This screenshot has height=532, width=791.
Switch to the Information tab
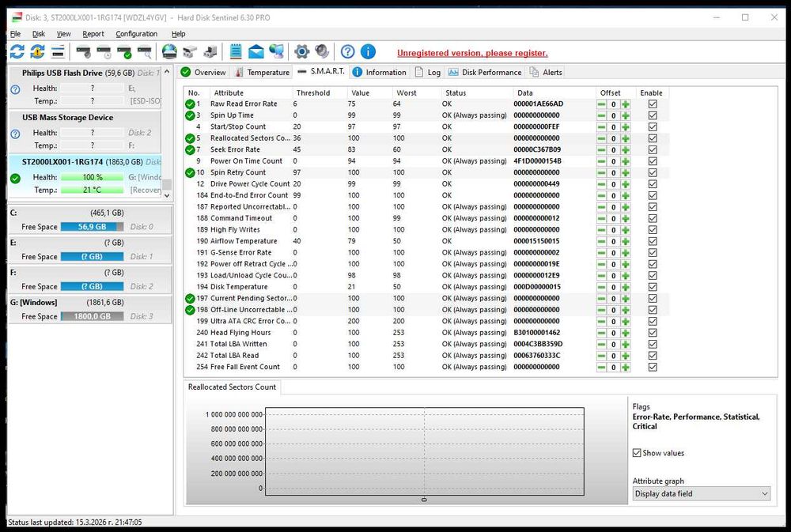click(x=380, y=72)
